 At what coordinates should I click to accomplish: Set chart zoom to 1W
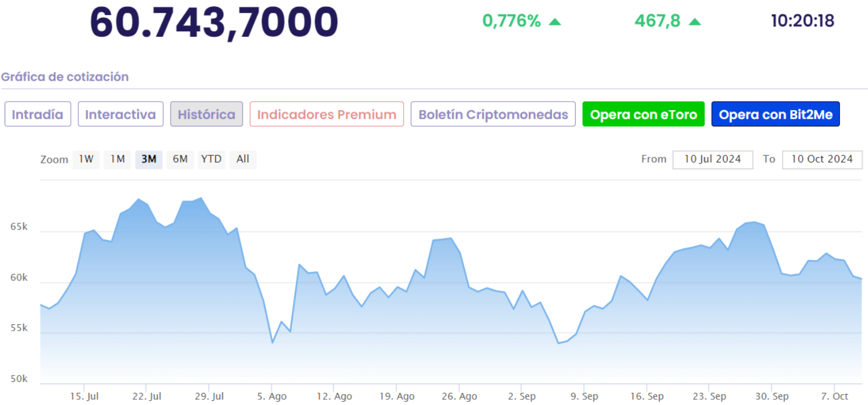click(86, 159)
